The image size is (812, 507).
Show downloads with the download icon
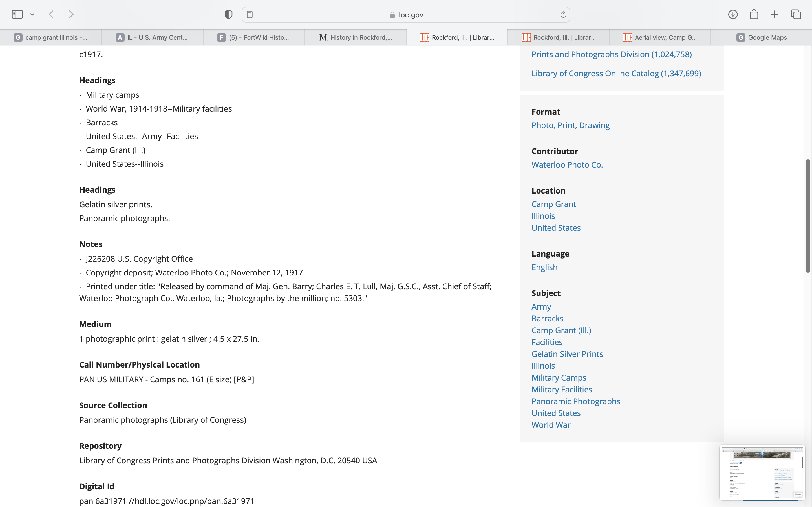[x=732, y=14]
